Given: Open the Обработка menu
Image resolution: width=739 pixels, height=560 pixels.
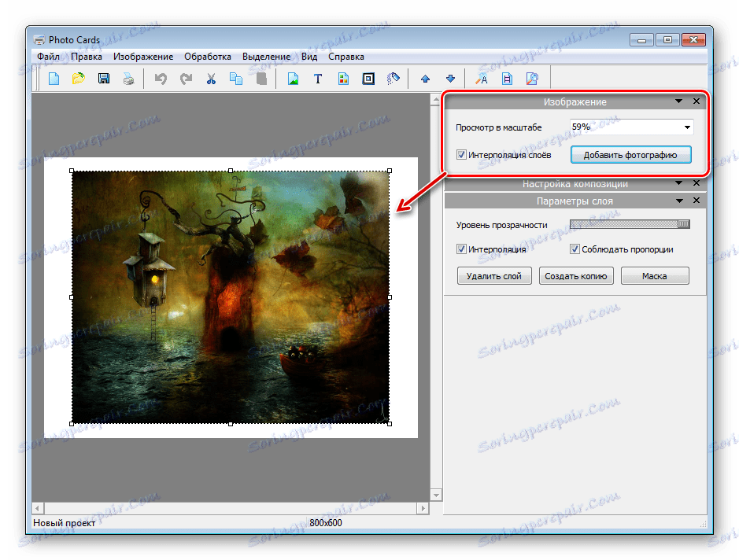Looking at the screenshot, I should coord(208,57).
